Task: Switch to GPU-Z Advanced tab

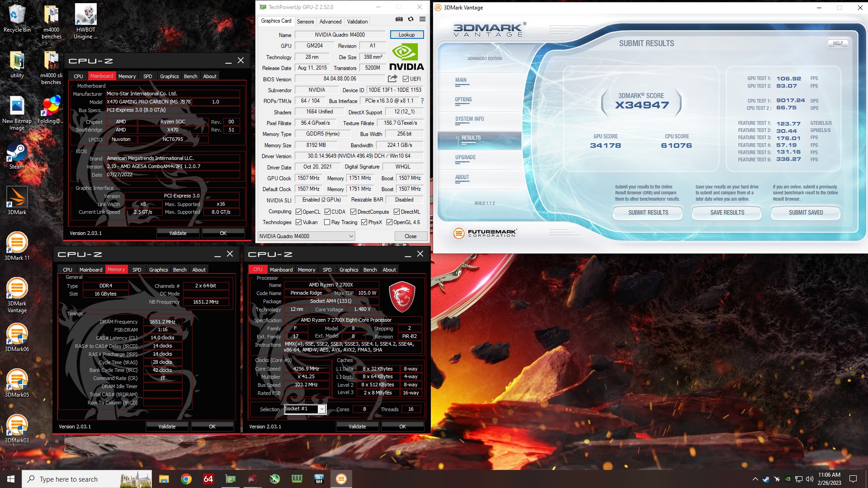Action: click(x=330, y=22)
